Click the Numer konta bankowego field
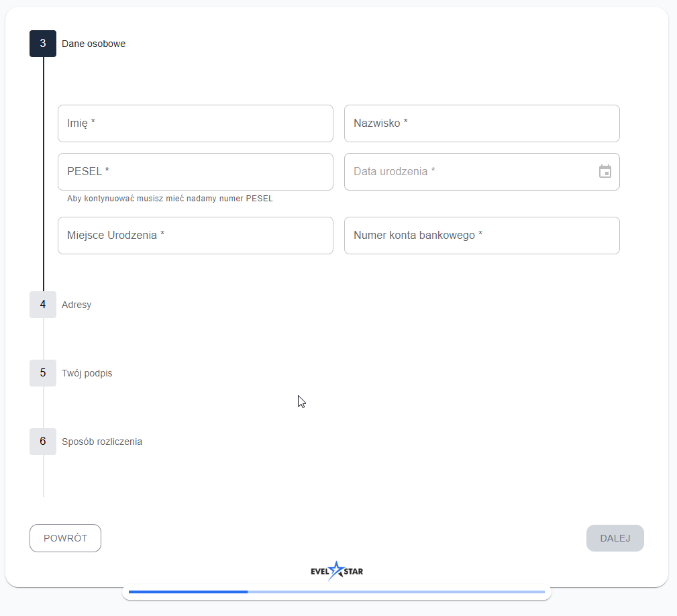677x616 pixels. click(x=481, y=236)
